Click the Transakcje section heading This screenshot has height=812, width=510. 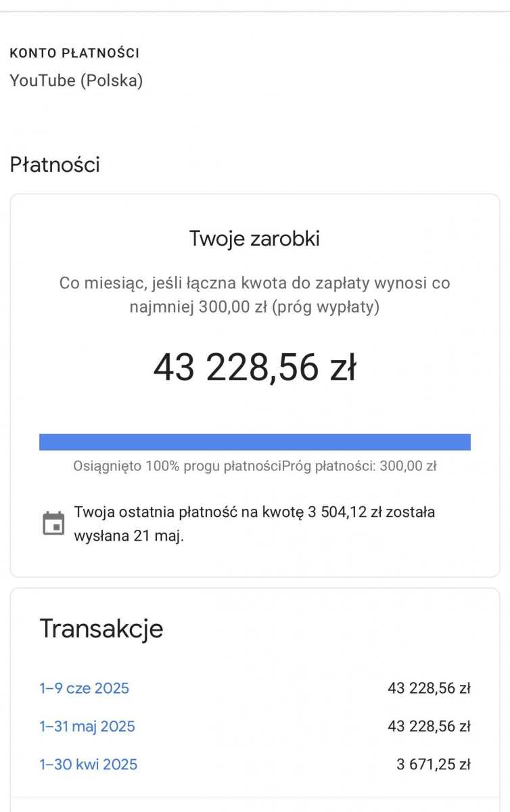click(x=101, y=629)
